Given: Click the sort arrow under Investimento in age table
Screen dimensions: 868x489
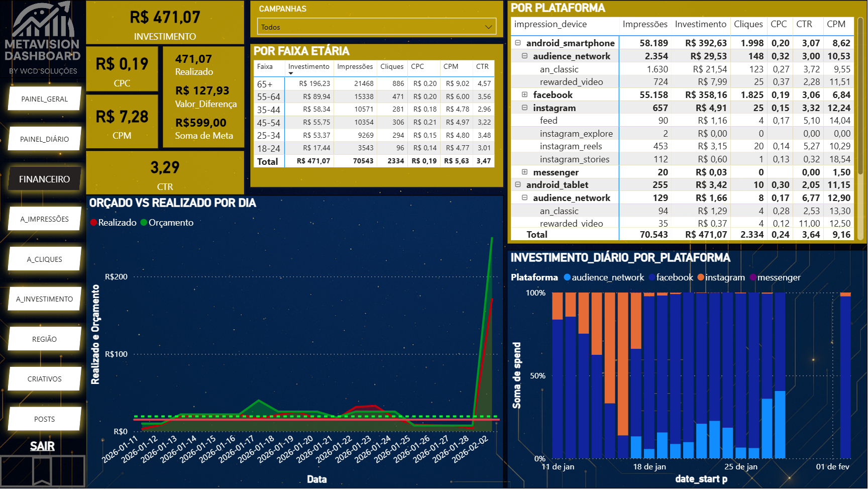Looking at the screenshot, I should click(291, 73).
